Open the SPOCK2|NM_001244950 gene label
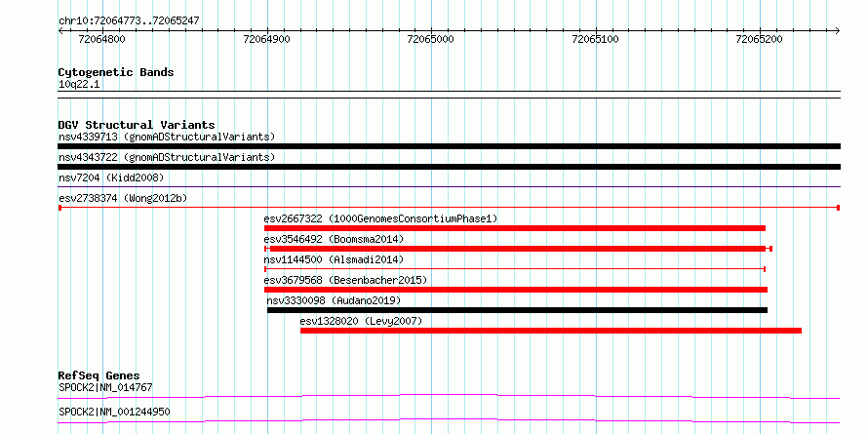Screen dimensions: 868x434 [114, 412]
